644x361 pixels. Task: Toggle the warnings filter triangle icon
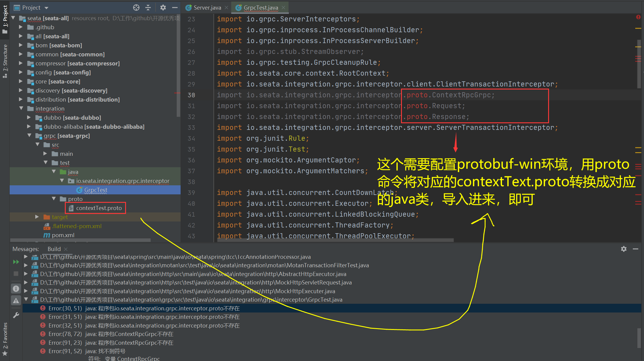pos(16,300)
